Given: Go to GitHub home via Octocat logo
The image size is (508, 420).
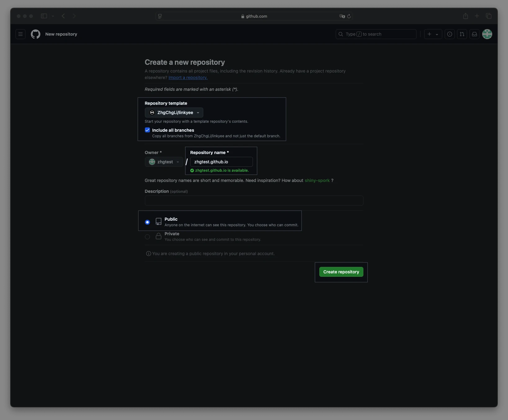Looking at the screenshot, I should coord(36,34).
